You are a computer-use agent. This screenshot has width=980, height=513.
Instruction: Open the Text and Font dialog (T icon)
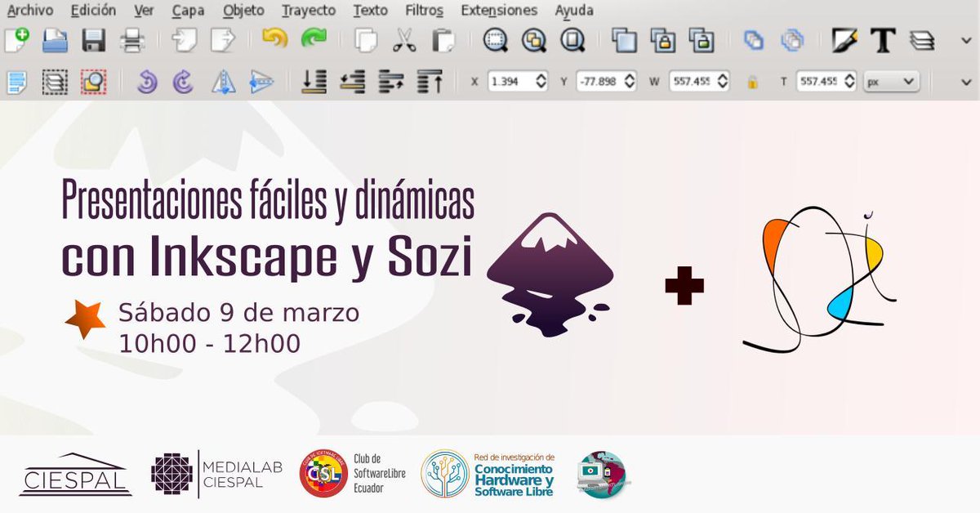(x=883, y=40)
